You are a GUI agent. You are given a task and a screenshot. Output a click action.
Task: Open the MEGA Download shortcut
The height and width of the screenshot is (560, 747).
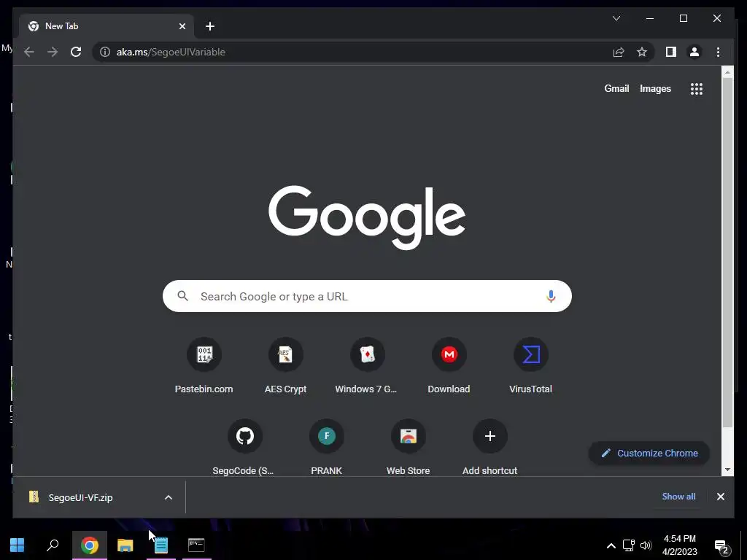449,366
